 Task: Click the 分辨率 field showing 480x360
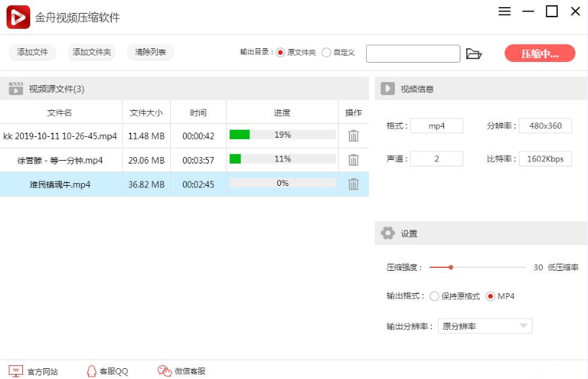(545, 125)
